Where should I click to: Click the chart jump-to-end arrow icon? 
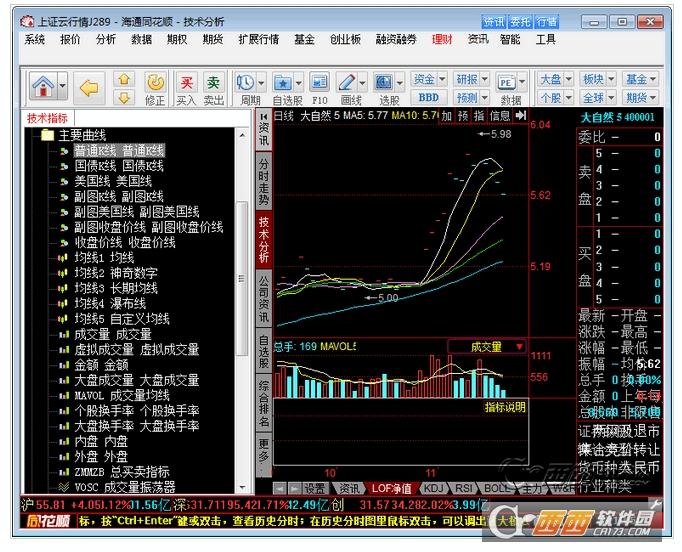tap(521, 116)
